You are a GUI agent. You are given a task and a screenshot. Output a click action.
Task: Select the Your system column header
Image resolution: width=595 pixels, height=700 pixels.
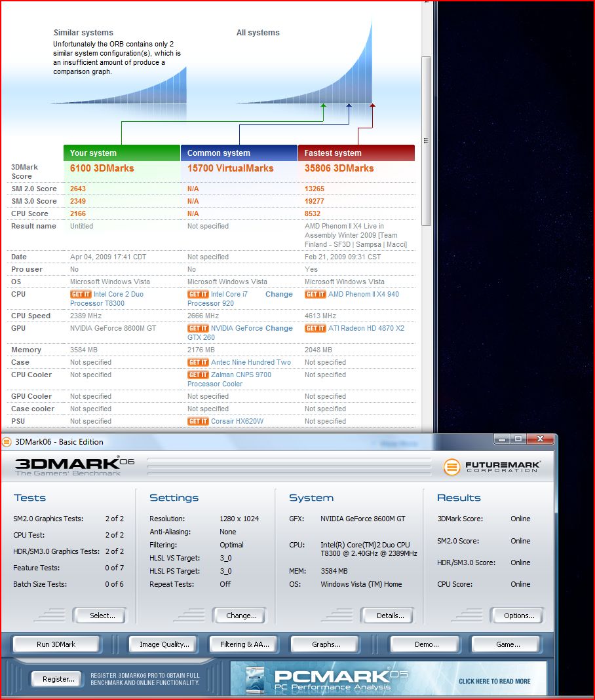pyautogui.click(x=121, y=153)
